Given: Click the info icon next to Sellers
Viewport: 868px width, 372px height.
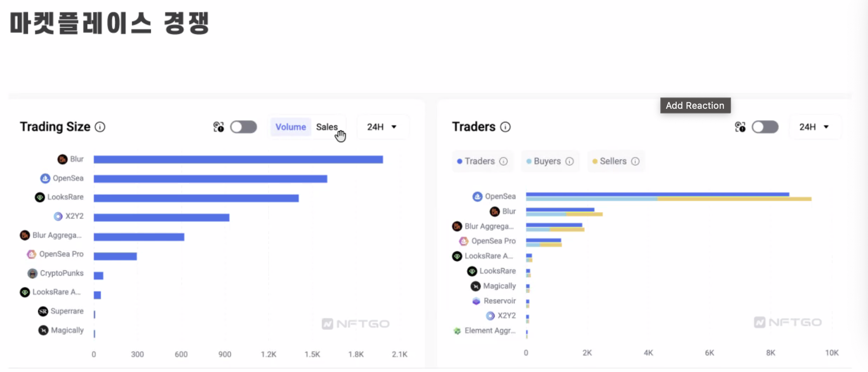Looking at the screenshot, I should tap(635, 162).
